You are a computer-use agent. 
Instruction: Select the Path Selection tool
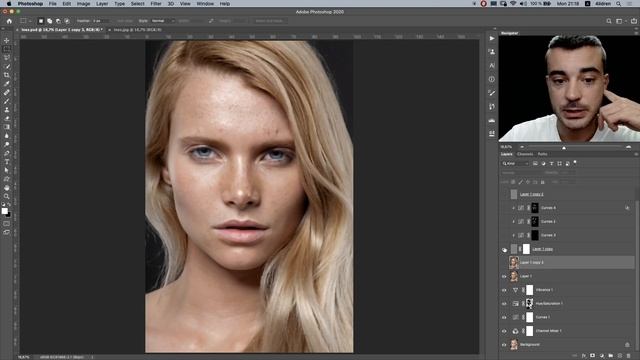7,170
